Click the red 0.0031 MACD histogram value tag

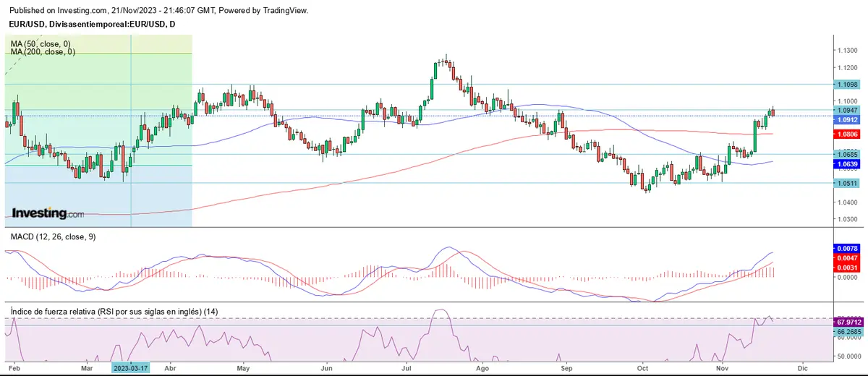pyautogui.click(x=848, y=268)
